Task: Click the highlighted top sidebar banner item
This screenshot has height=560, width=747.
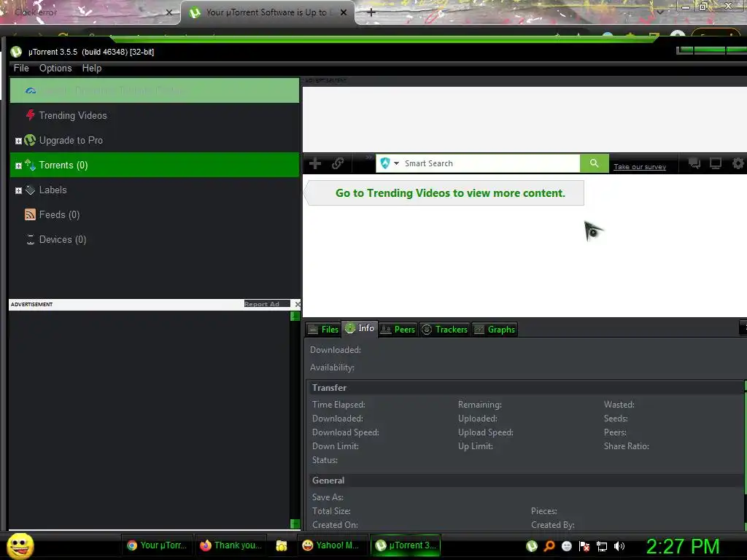Action: (x=155, y=90)
